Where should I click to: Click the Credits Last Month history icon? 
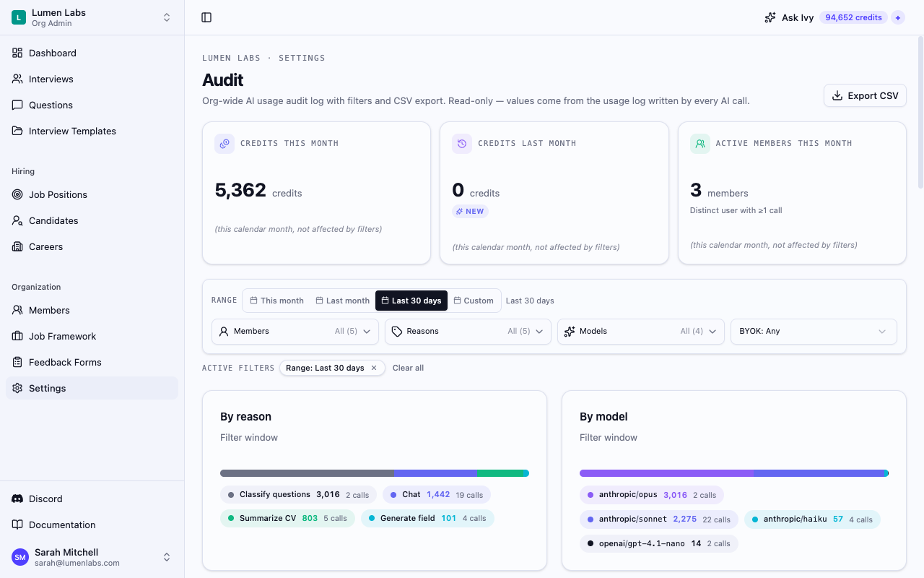click(462, 144)
